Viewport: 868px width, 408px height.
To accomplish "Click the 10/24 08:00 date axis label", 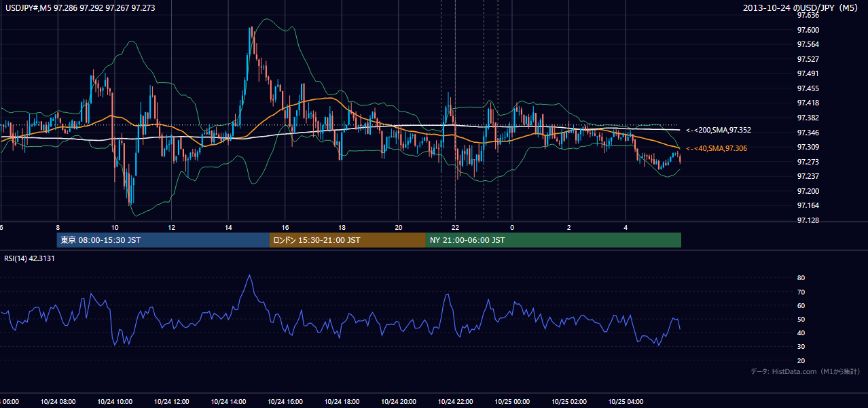I will pos(58,401).
